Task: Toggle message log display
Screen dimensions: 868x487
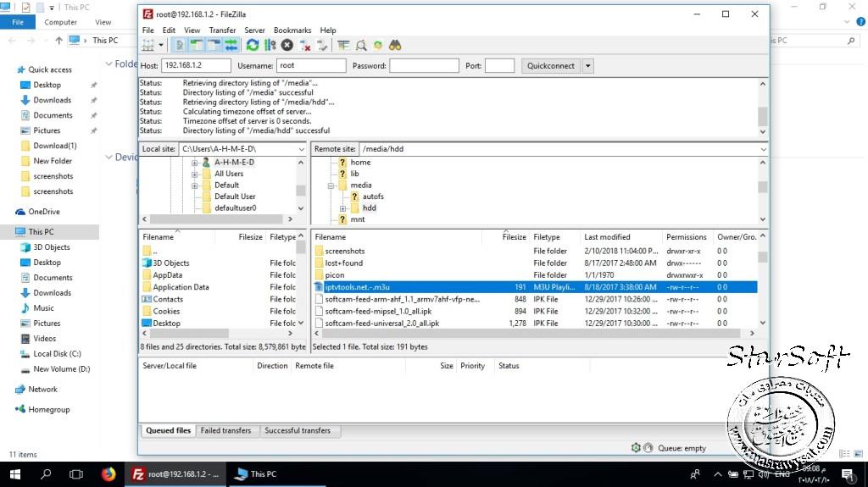Action: 179,46
